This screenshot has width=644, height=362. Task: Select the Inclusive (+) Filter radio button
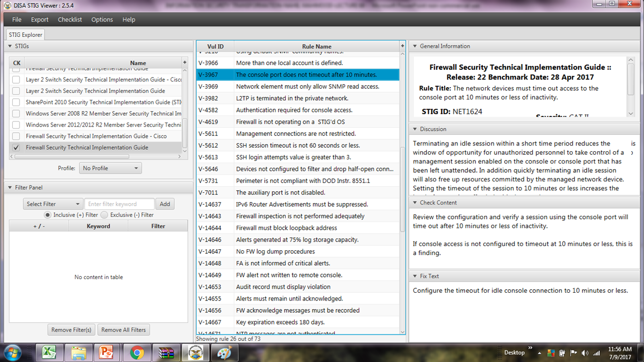(48, 215)
